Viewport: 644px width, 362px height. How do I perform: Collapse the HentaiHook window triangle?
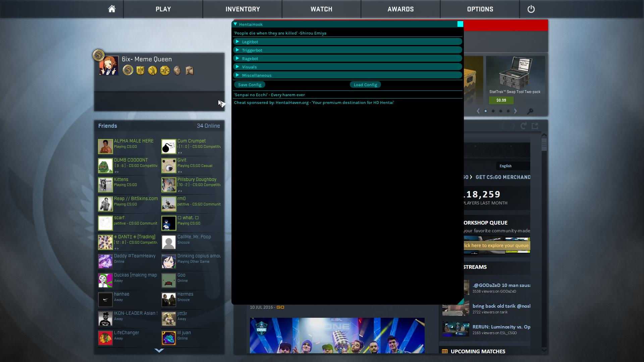click(235, 24)
